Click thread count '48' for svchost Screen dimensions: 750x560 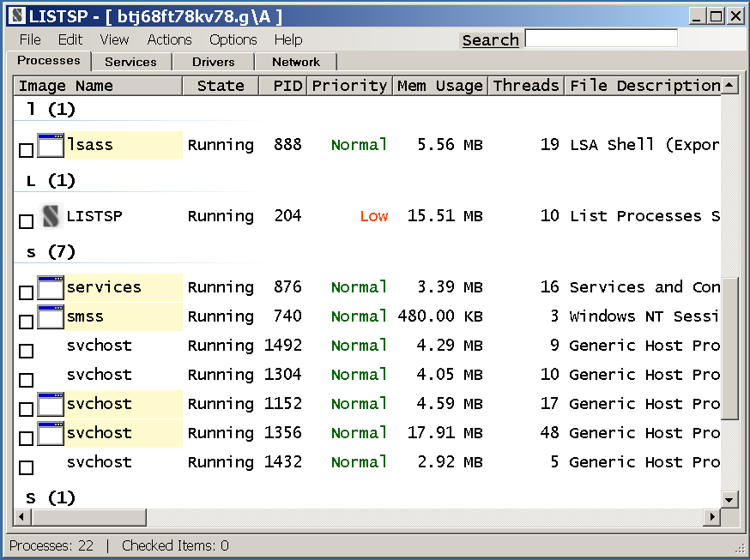click(549, 433)
